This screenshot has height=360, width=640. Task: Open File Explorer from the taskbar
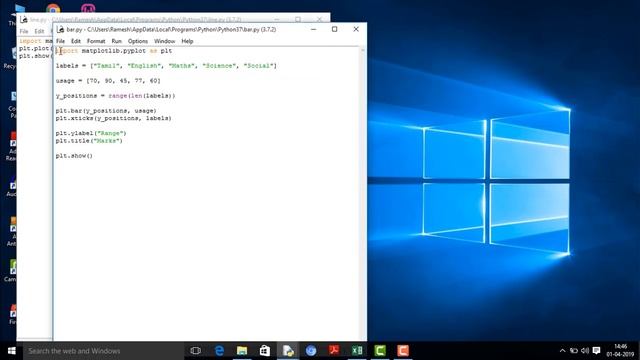coord(242,351)
